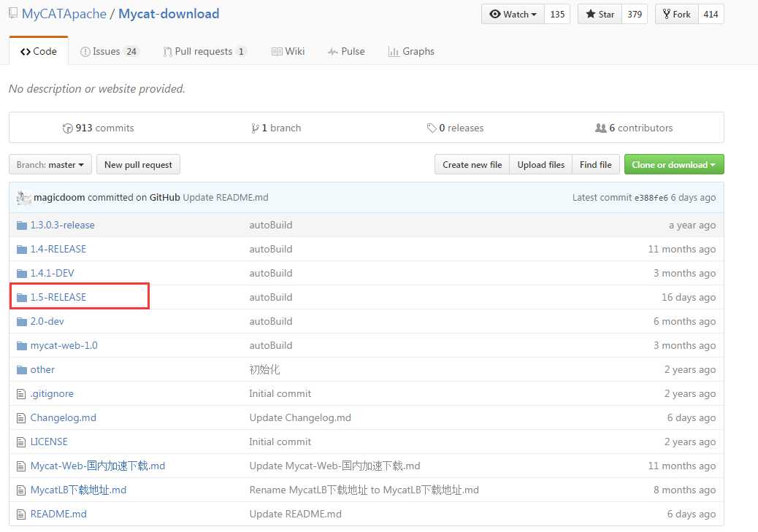This screenshot has height=532, width=758.
Task: Open the watchers count 135
Action: click(x=557, y=14)
